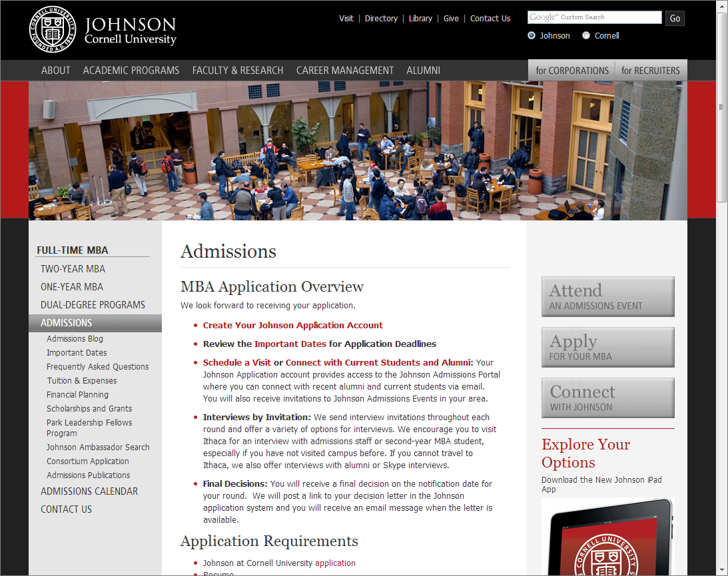
Task: Open Consortium Application page
Action: [88, 461]
